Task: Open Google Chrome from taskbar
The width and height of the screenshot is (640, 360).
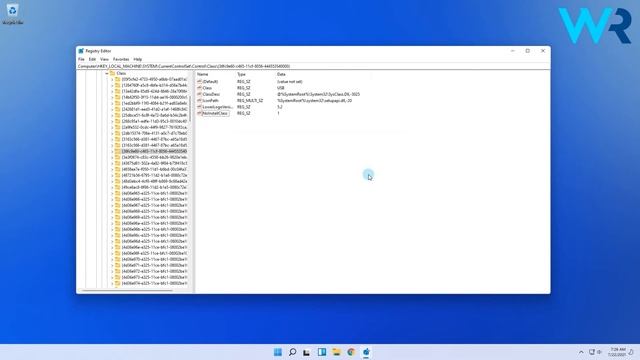Action: point(351,352)
